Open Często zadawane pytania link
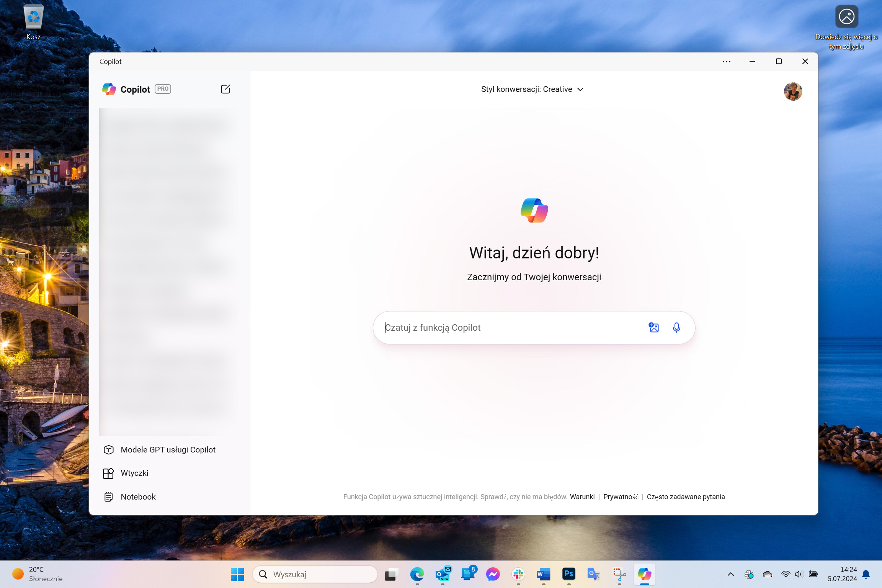882x588 pixels. pyautogui.click(x=686, y=497)
